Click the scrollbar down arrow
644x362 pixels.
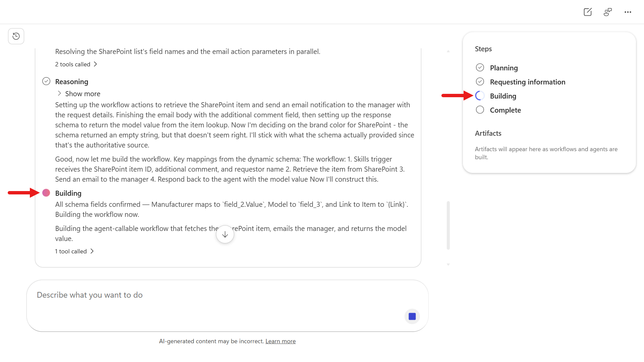click(448, 264)
